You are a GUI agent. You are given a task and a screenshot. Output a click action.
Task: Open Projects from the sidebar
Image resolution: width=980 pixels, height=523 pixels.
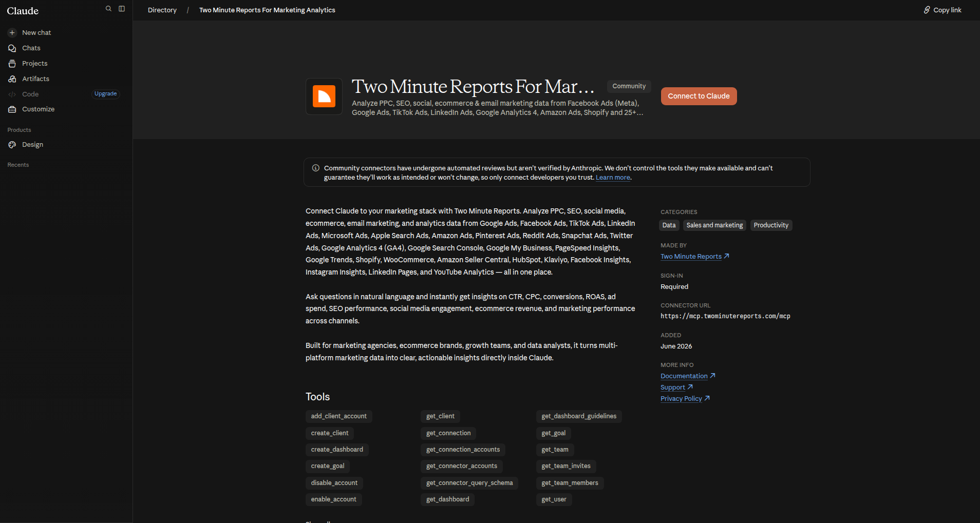[x=66, y=64]
